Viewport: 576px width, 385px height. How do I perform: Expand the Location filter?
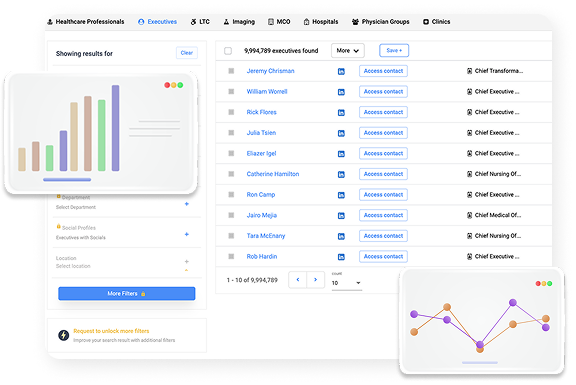click(x=187, y=262)
